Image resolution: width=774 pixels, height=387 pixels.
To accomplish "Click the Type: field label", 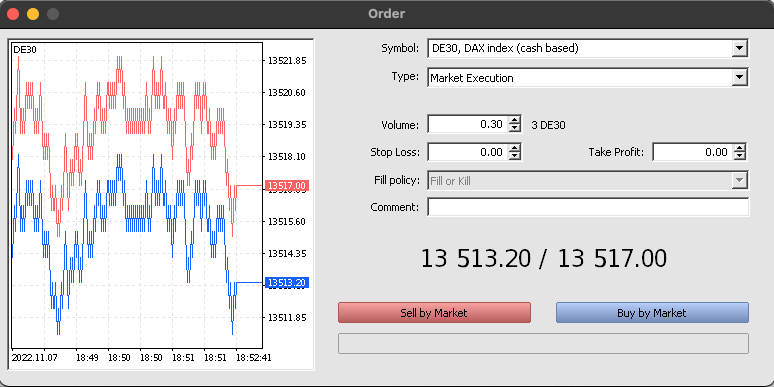I will tap(405, 77).
